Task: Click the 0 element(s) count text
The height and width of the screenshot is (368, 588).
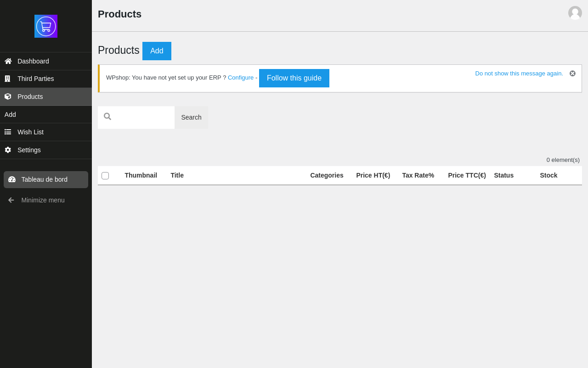Action: [x=563, y=160]
